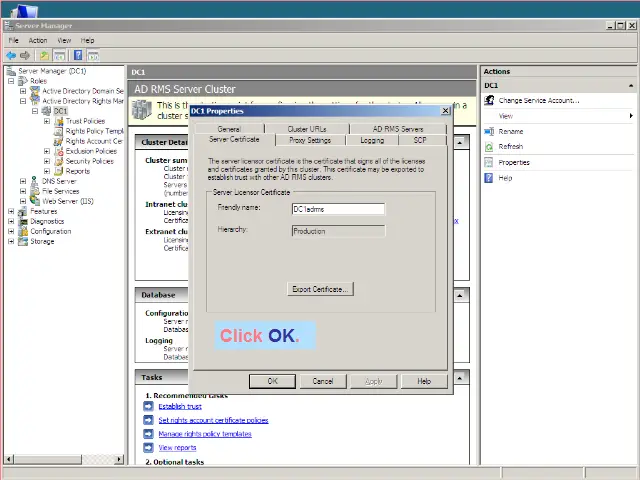This screenshot has width=640, height=480.
Task: Open Manage rights policy templates link
Action: click(205, 434)
